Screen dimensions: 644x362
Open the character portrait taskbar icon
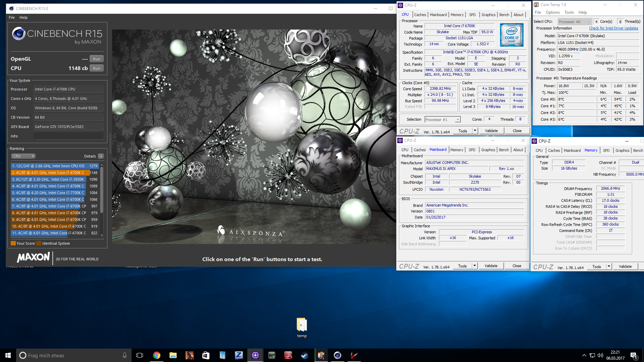coord(189,355)
